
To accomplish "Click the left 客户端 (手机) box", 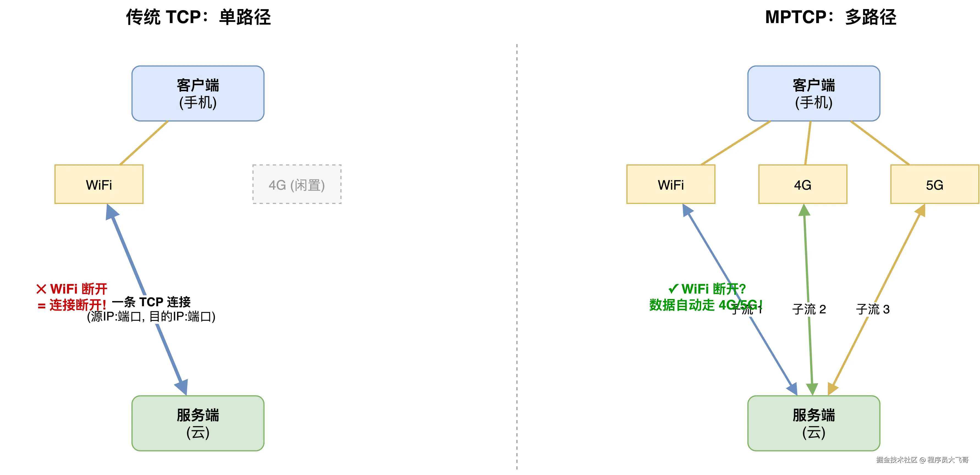I will [x=198, y=93].
